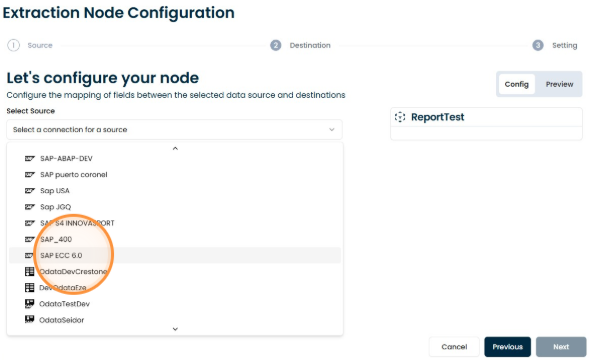The width and height of the screenshot is (589, 360).
Task: Click the up arrow at list top
Action: coord(175,148)
